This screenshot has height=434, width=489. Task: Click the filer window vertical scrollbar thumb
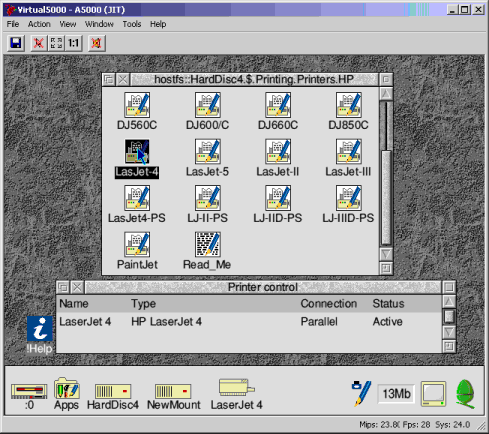click(386, 197)
